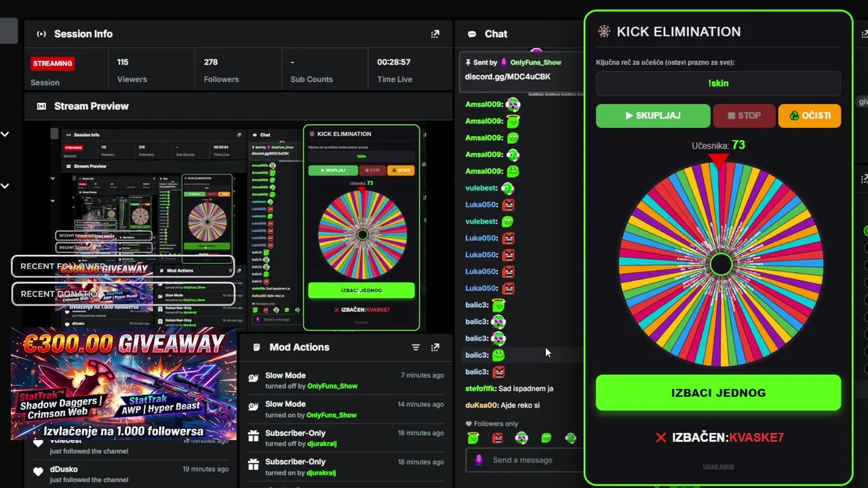Image resolution: width=868 pixels, height=488 pixels.
Task: Click snail icon for 7 minutes ago entry
Action: click(253, 380)
